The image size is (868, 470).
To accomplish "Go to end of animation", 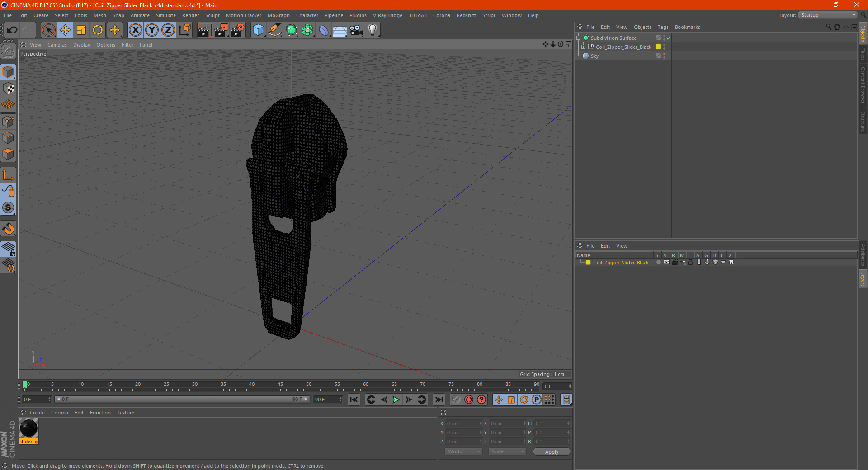I will [439, 399].
